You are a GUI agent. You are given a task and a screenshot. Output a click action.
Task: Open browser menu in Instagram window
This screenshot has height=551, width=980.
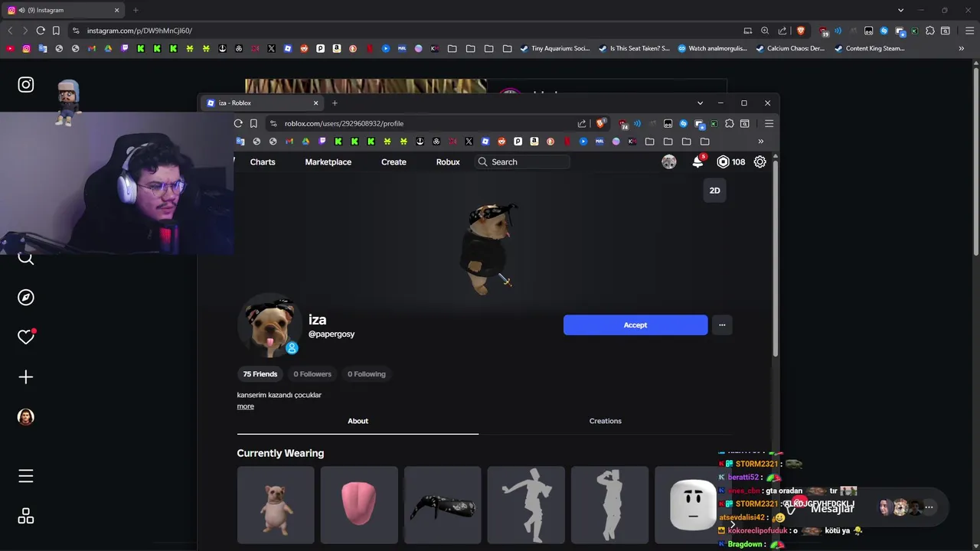969,31
